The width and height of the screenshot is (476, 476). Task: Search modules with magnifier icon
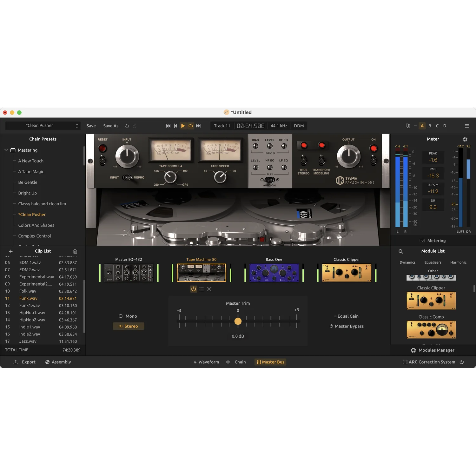pyautogui.click(x=401, y=251)
